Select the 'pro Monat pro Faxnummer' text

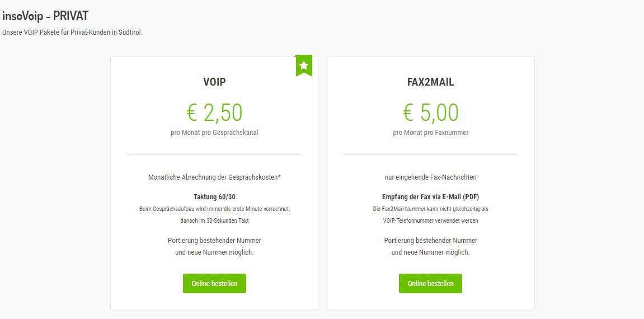click(x=430, y=133)
